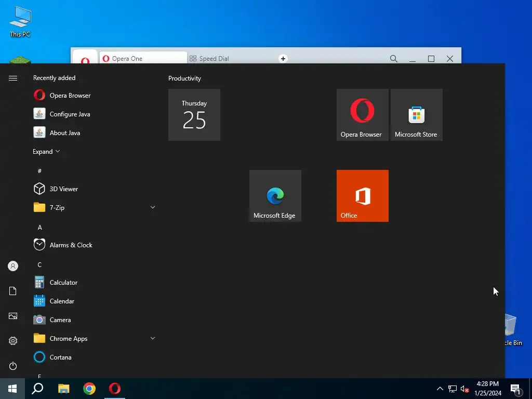Click the Start menu hamburger icon
Viewport: 532px width, 399px height.
[13, 78]
